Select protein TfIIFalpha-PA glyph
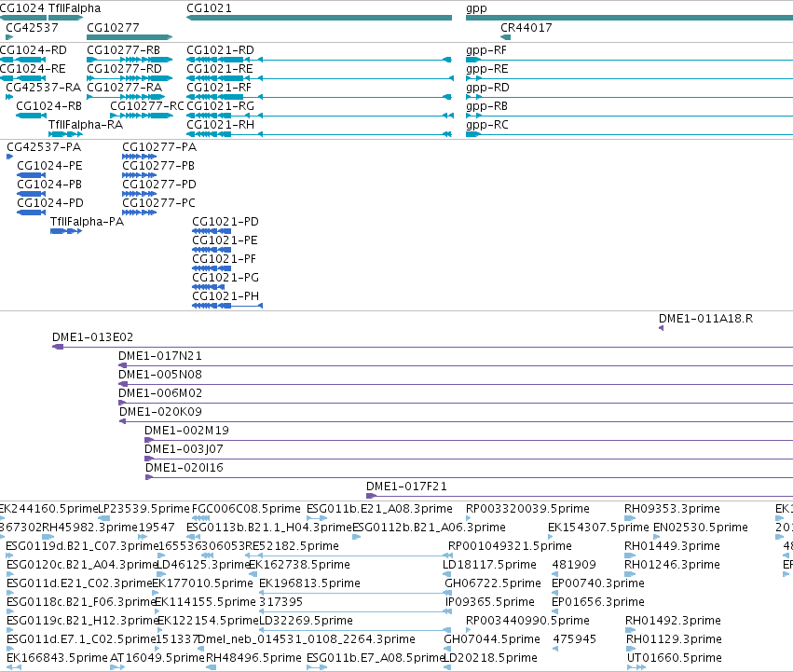The width and height of the screenshot is (793, 672). coord(66,231)
